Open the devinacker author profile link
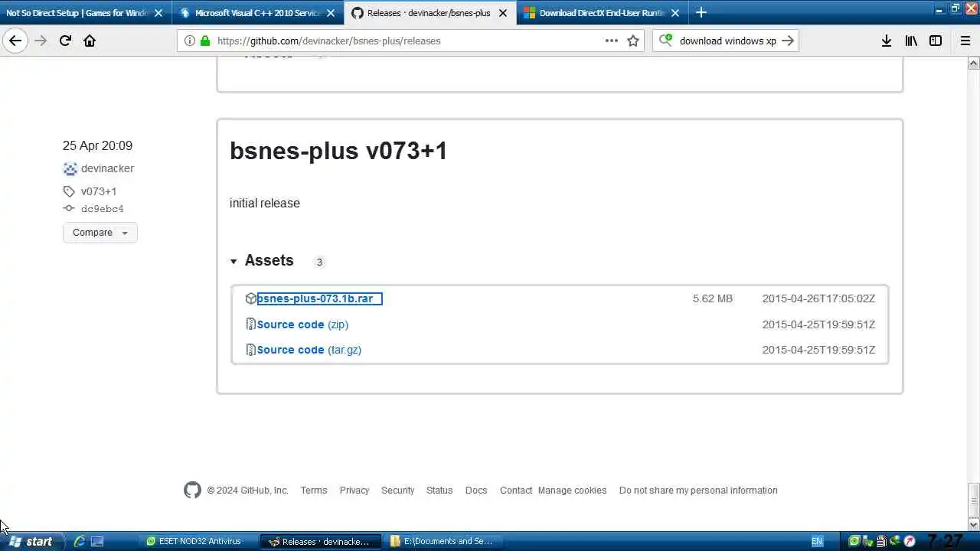Viewport: 980px width, 551px height. tap(107, 168)
